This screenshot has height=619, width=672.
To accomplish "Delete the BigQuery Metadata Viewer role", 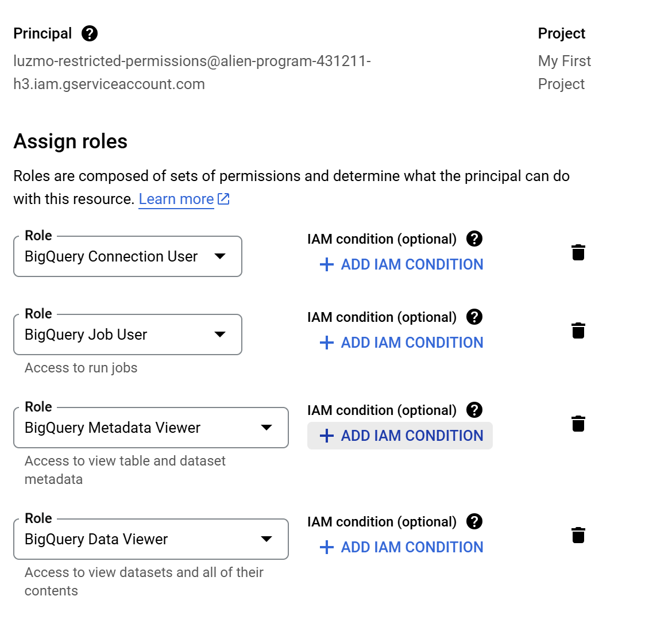I will pos(578,424).
